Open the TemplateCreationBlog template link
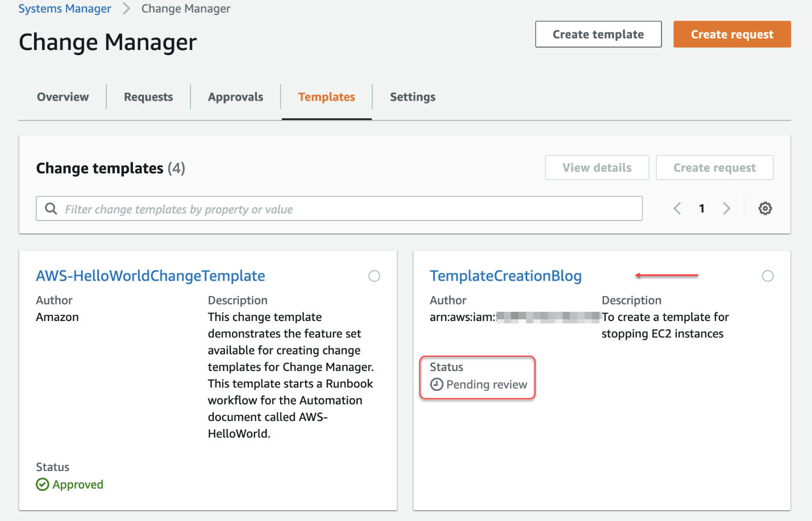Viewport: 812px width, 521px height. [505, 276]
